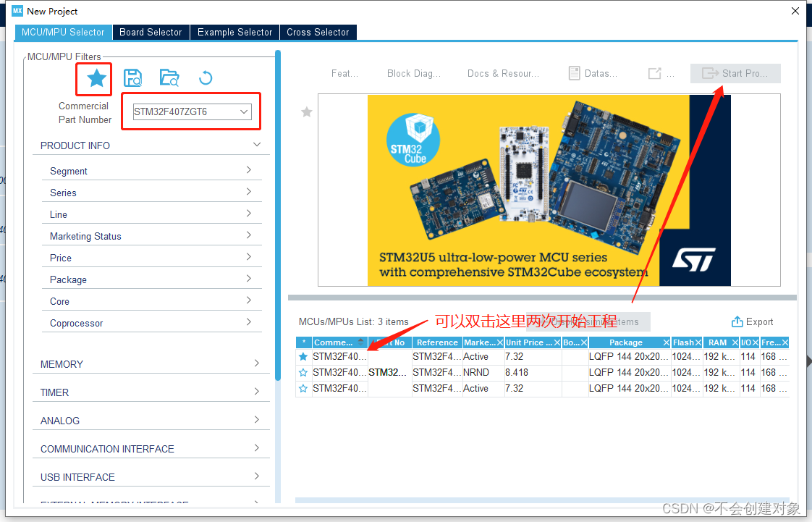Image resolution: width=812 pixels, height=522 pixels.
Task: Click the Export button label
Action: pyautogui.click(x=760, y=321)
